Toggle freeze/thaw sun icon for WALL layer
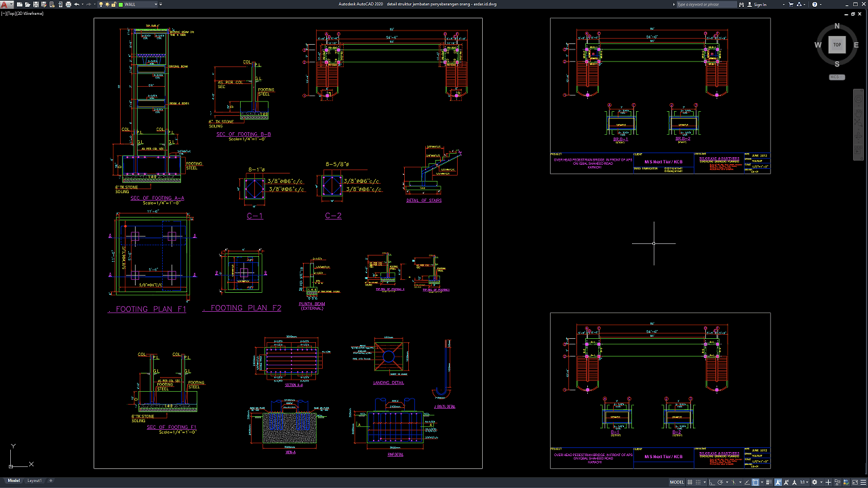The width and height of the screenshot is (868, 488). (x=107, y=4)
